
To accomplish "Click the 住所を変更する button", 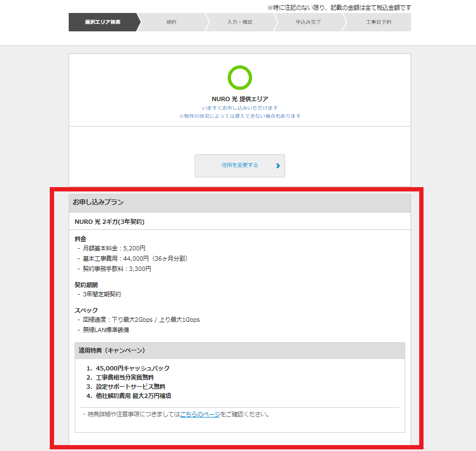I will pos(240,165).
